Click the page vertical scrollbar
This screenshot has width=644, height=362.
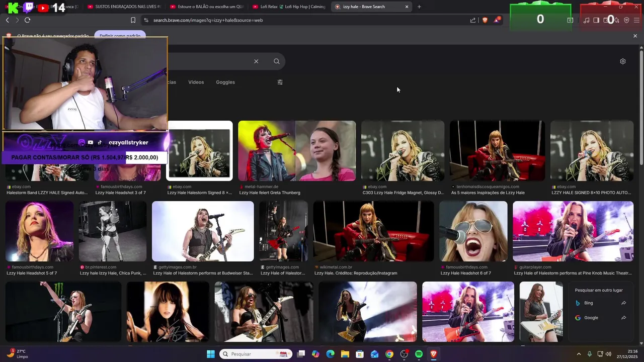tap(641, 107)
